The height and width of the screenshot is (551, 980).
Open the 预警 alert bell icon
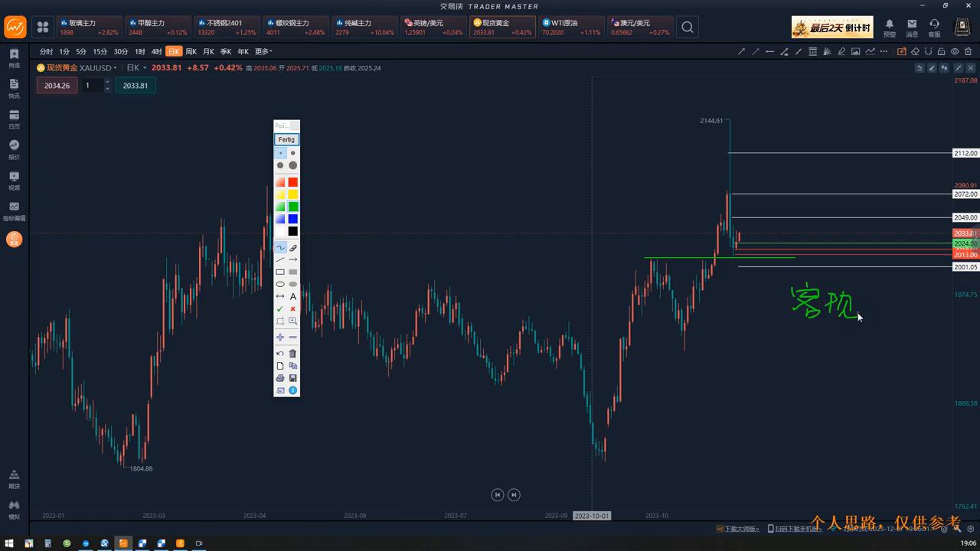(889, 28)
